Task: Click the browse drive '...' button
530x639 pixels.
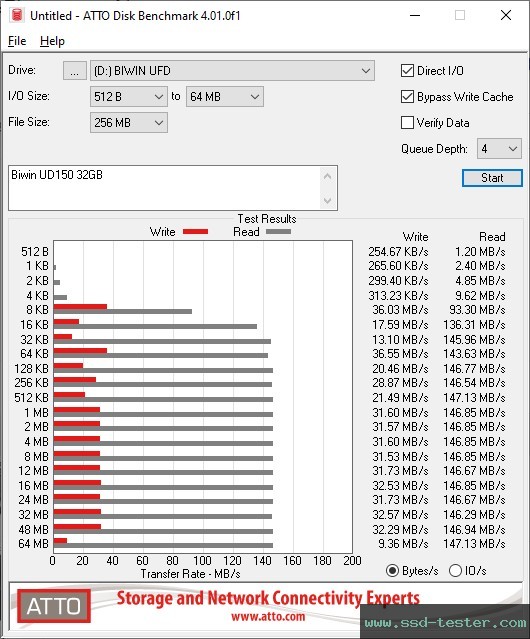Action: [75, 71]
